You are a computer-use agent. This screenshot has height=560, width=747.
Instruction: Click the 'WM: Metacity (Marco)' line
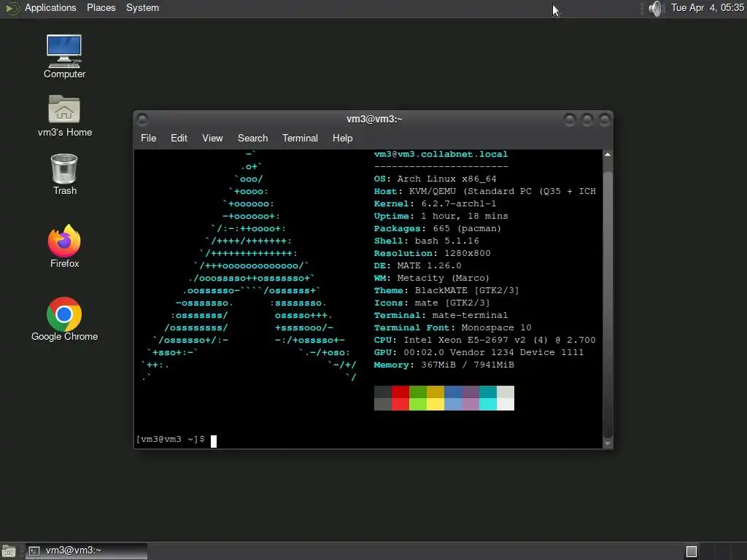click(x=432, y=278)
